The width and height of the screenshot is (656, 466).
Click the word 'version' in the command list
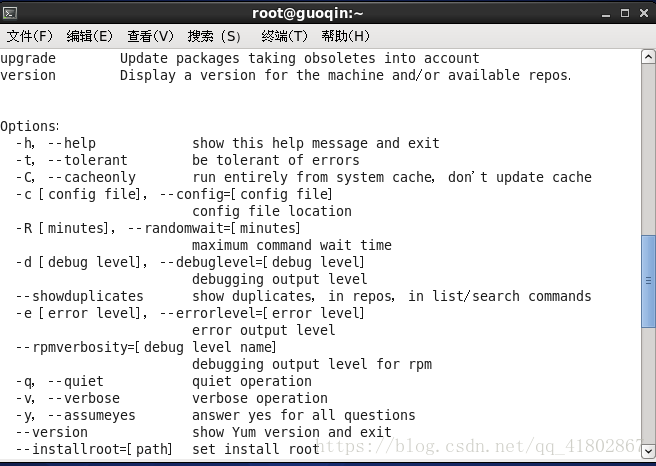[28, 75]
